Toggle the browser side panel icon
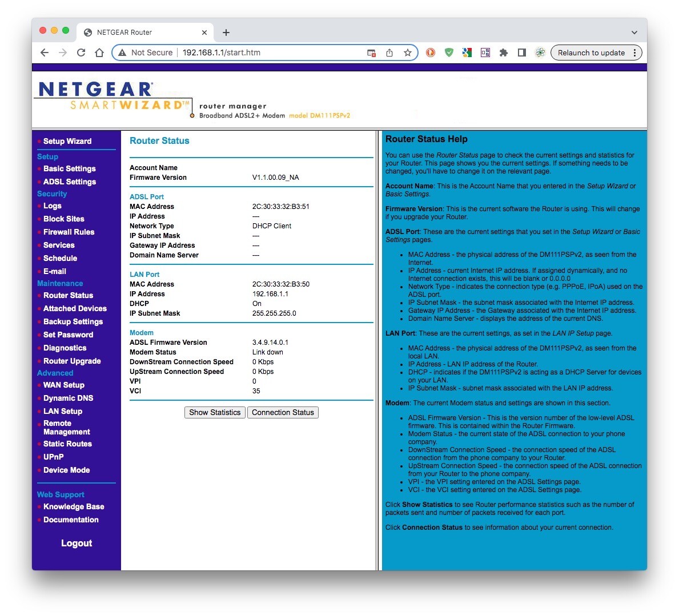The image size is (679, 616). pyautogui.click(x=522, y=53)
